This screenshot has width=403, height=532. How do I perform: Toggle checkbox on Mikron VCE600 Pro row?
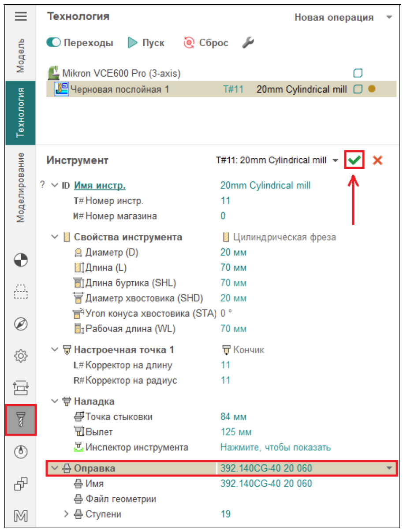click(x=358, y=73)
